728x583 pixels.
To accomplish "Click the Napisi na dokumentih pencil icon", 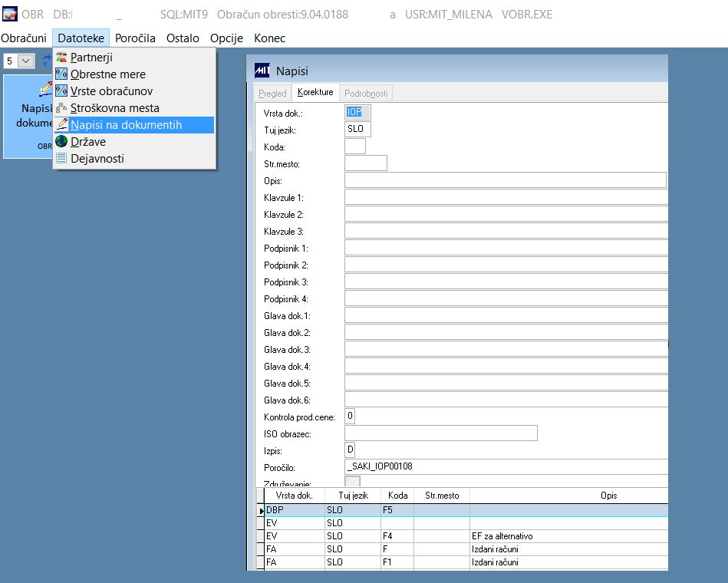I will coord(61,124).
